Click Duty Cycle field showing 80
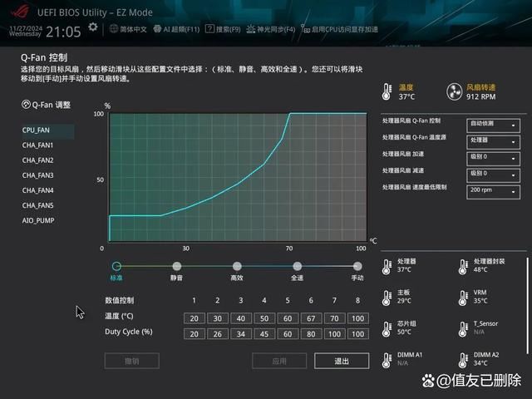The width and height of the screenshot is (532, 399). [311, 334]
